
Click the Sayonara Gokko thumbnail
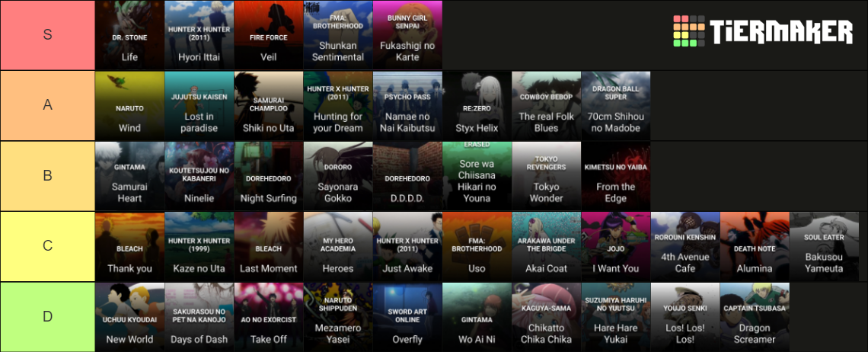[337, 176]
